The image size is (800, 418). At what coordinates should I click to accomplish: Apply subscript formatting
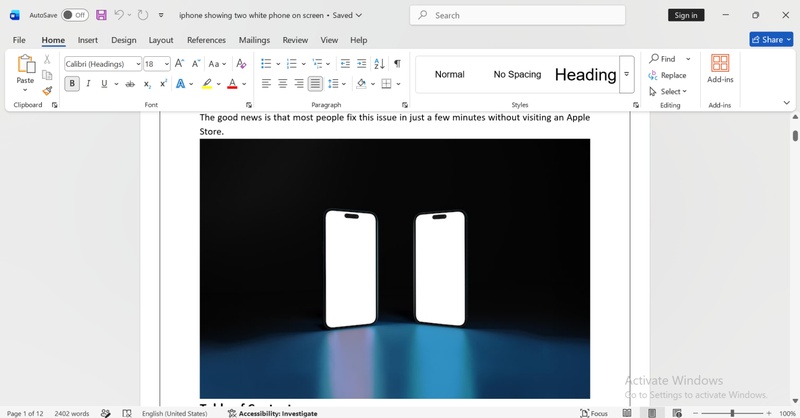pos(147,84)
